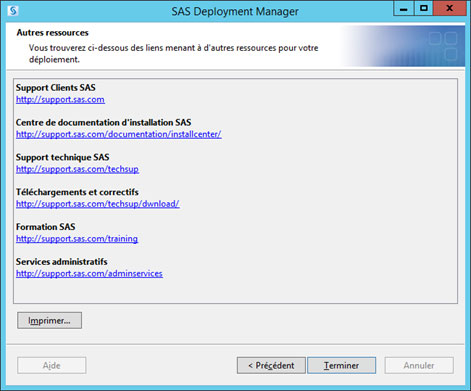
Task: Select the 'Autres ressources' page title
Action: [x=53, y=33]
